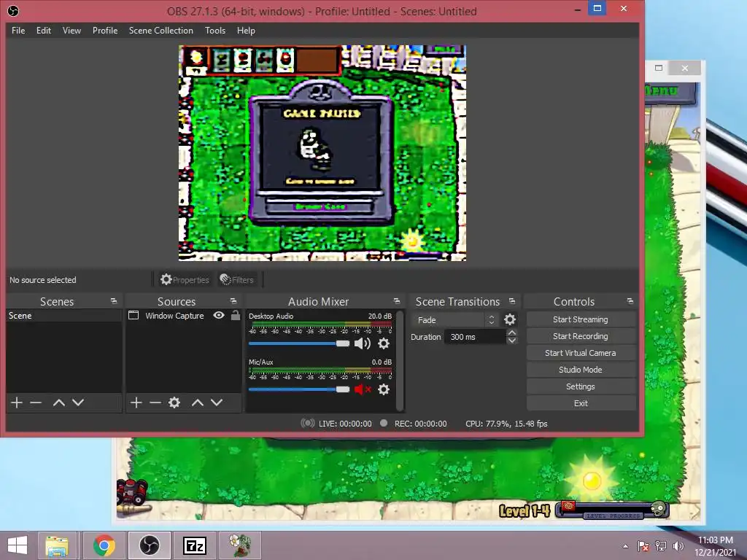Click the Duration 300 ms field
747x560 pixels.
[x=474, y=337]
